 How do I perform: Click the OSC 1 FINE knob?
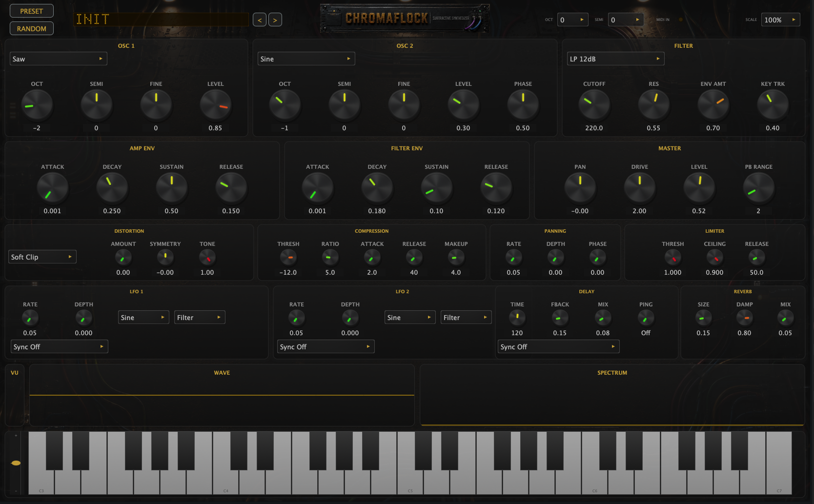click(156, 105)
